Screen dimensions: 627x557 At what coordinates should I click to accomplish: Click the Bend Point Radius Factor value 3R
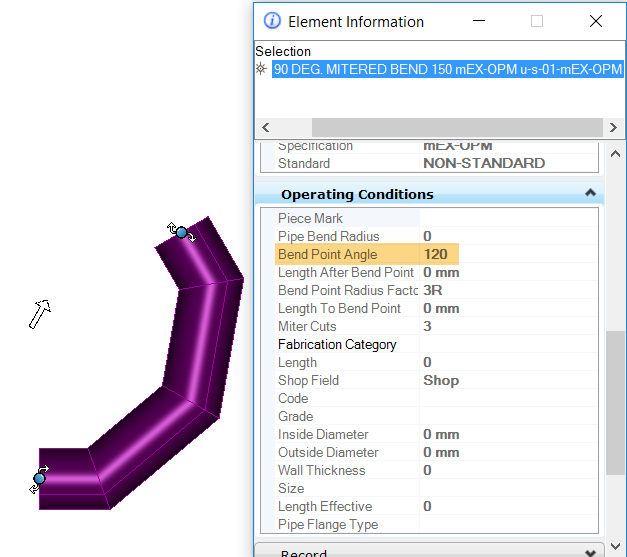click(433, 290)
